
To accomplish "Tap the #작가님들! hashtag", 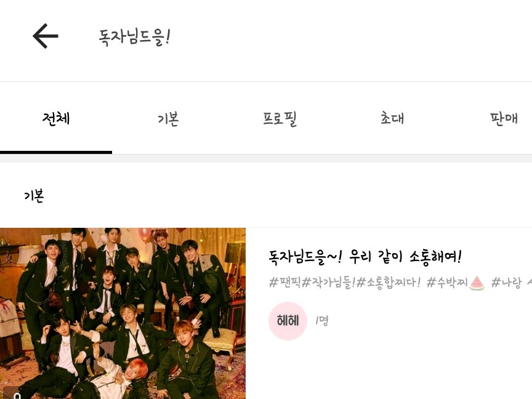I will coord(328,282).
